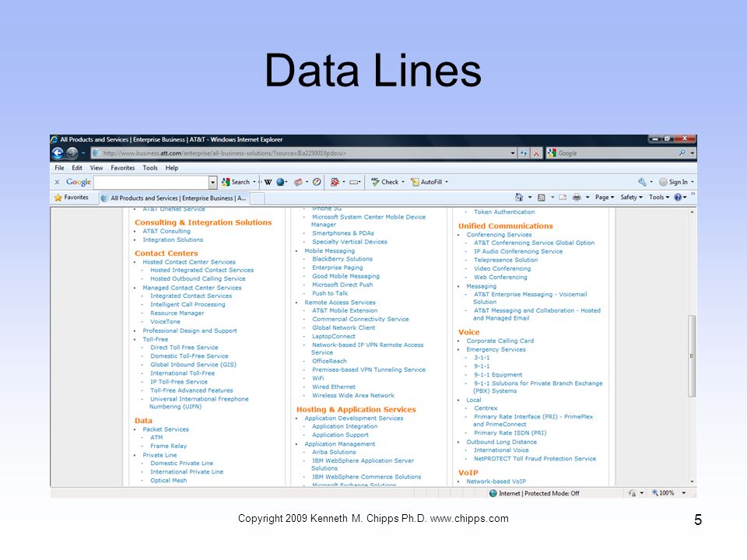Click the Favorites star button

pyautogui.click(x=72, y=197)
